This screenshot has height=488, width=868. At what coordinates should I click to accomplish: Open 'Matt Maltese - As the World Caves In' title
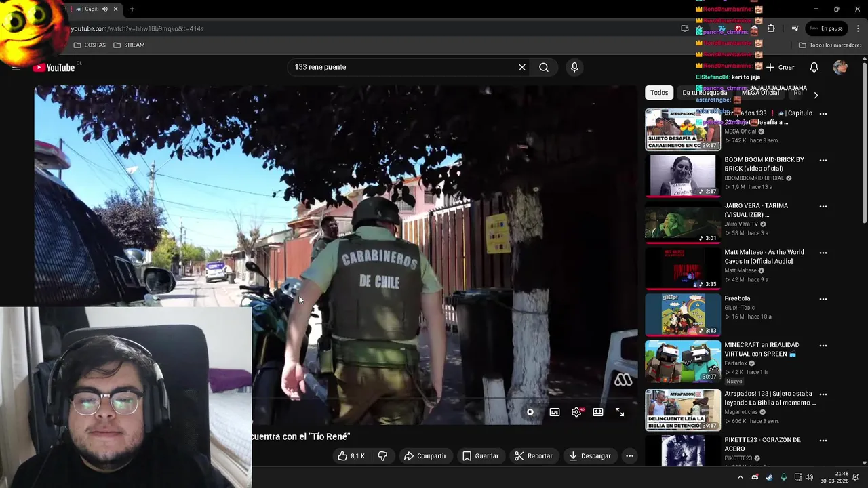[764, 256]
